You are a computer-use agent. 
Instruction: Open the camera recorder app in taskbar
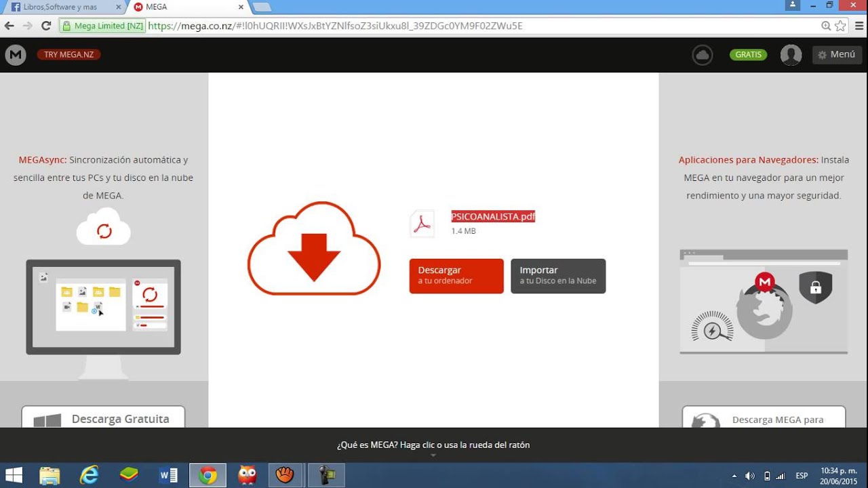tap(326, 476)
